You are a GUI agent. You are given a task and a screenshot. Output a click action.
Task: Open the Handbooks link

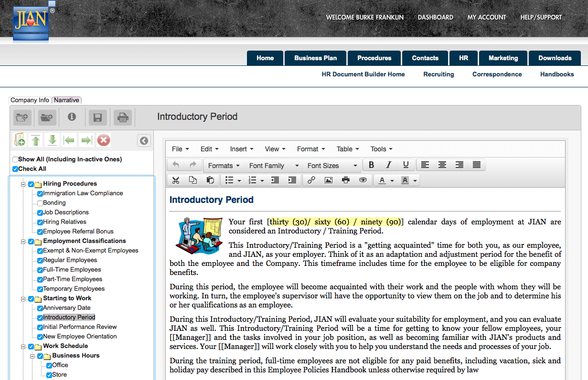pos(557,74)
